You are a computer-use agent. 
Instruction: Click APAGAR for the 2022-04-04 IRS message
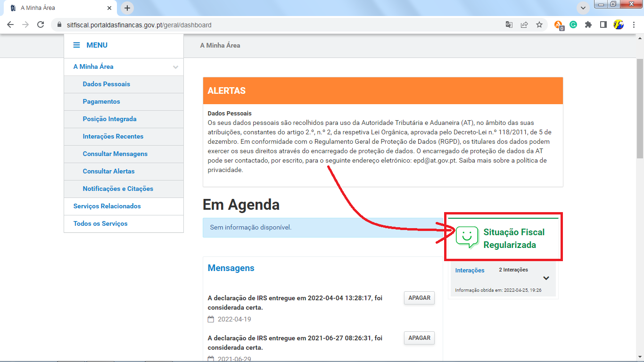coord(419,298)
